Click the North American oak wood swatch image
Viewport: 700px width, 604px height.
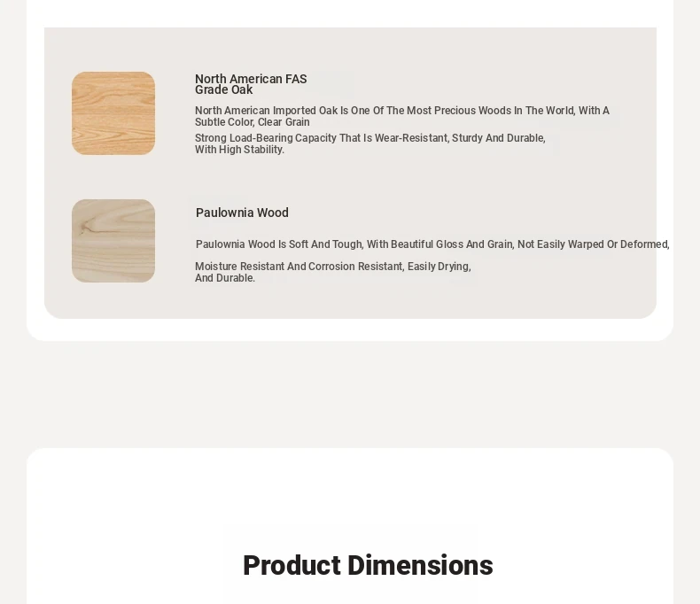coord(113,113)
